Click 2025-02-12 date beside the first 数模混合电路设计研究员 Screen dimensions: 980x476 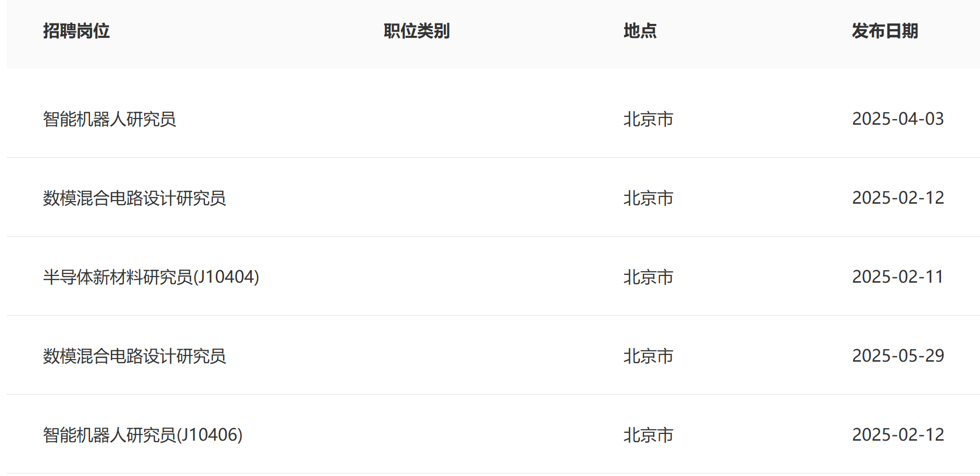(x=898, y=198)
